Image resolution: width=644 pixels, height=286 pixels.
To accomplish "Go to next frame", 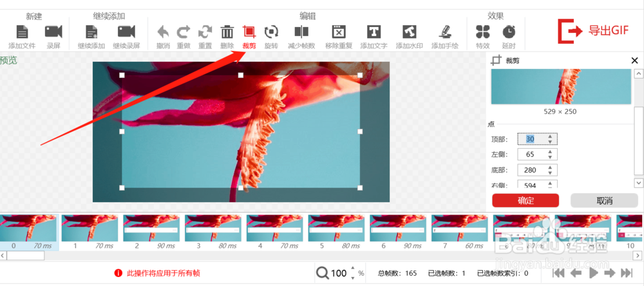I will [x=609, y=273].
